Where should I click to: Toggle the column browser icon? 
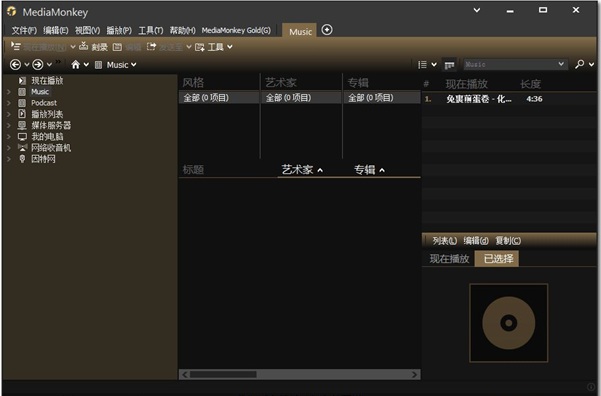point(449,65)
